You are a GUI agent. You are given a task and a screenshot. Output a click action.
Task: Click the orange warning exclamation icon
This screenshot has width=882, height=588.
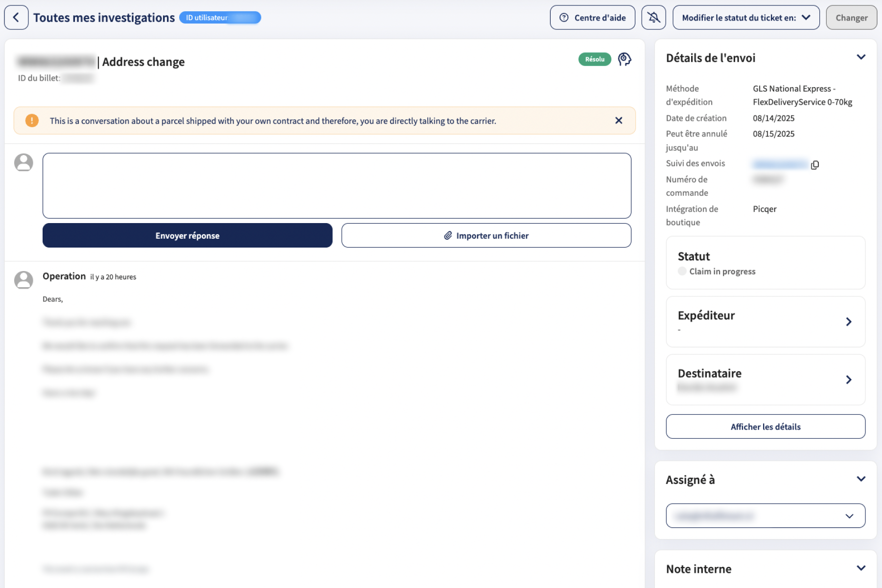32,120
